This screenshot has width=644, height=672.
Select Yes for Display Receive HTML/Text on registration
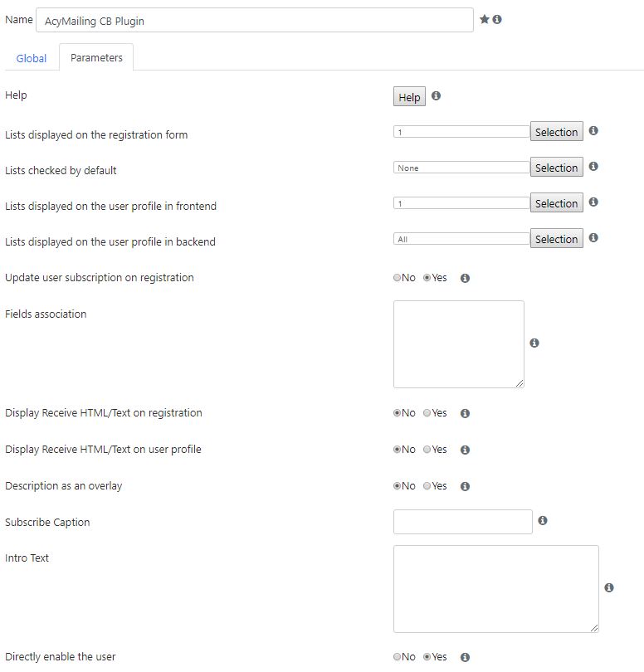427,412
